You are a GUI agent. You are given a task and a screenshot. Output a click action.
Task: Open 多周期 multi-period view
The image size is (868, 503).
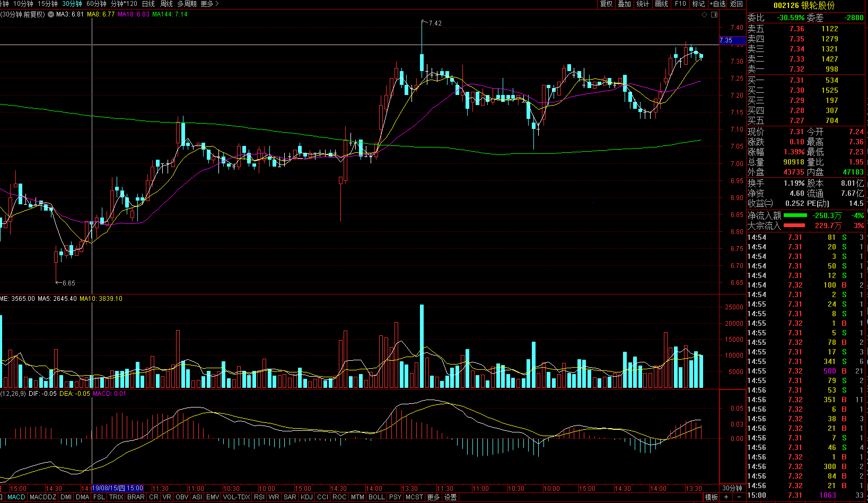coord(187,4)
